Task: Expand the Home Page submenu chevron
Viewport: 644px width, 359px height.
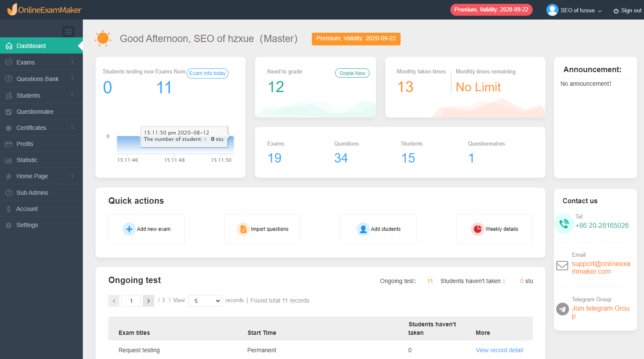Action: [73, 176]
